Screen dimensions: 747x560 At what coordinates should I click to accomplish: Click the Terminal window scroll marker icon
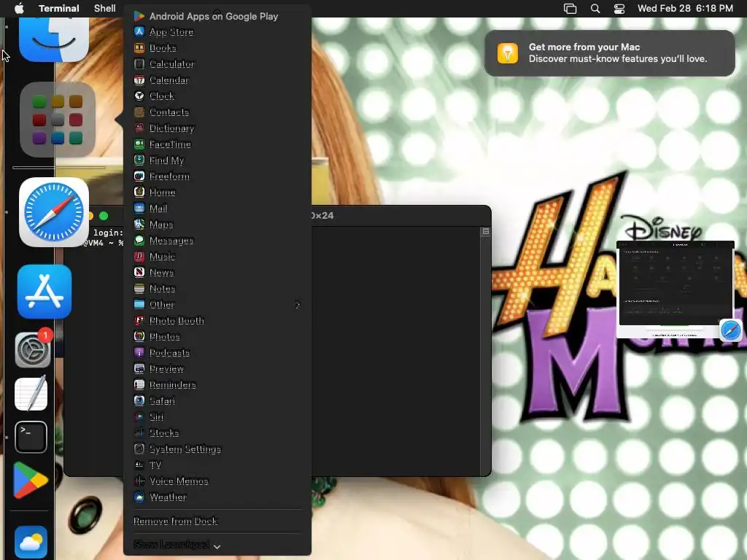(485, 231)
